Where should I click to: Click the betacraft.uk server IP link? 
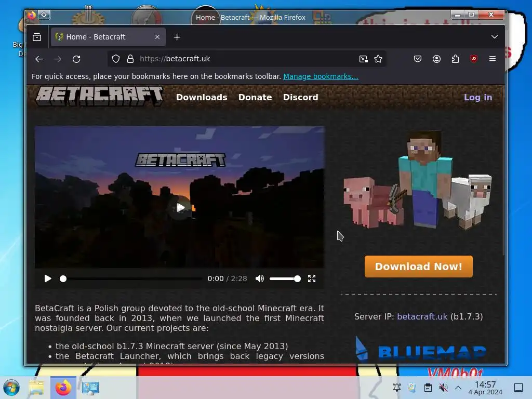pyautogui.click(x=422, y=316)
